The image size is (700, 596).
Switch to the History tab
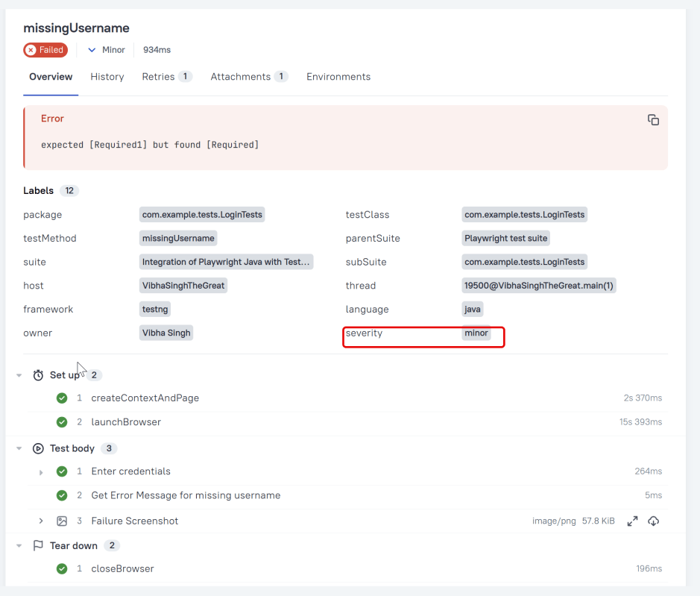point(107,77)
